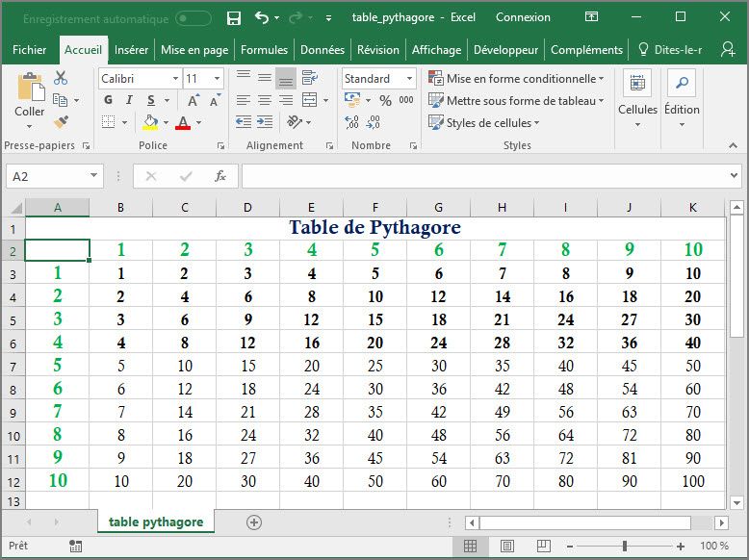Screen dimensions: 749x560
Task: Open the Fichier menu
Action: click(29, 50)
